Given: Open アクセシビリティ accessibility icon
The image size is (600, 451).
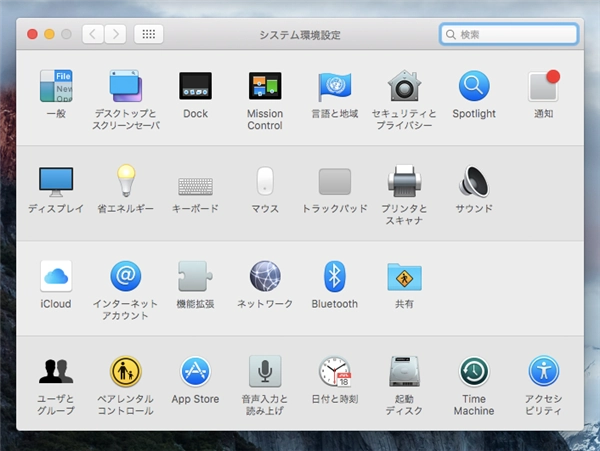Looking at the screenshot, I should [x=544, y=371].
